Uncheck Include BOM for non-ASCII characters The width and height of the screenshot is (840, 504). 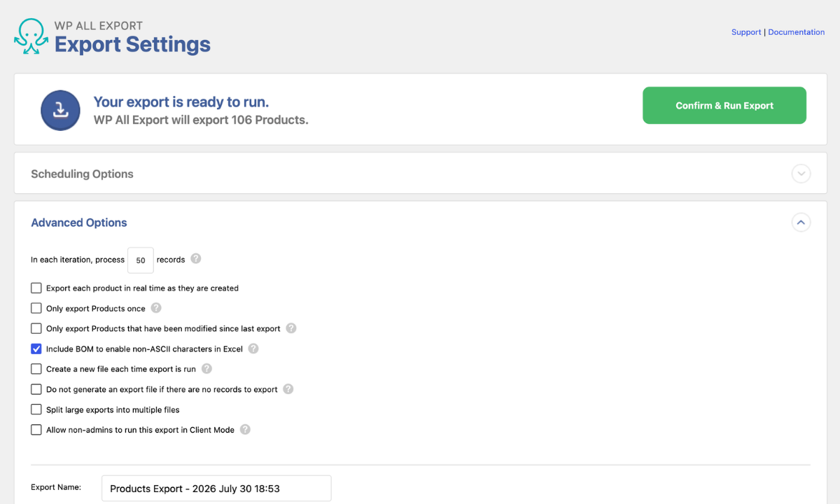[36, 349]
